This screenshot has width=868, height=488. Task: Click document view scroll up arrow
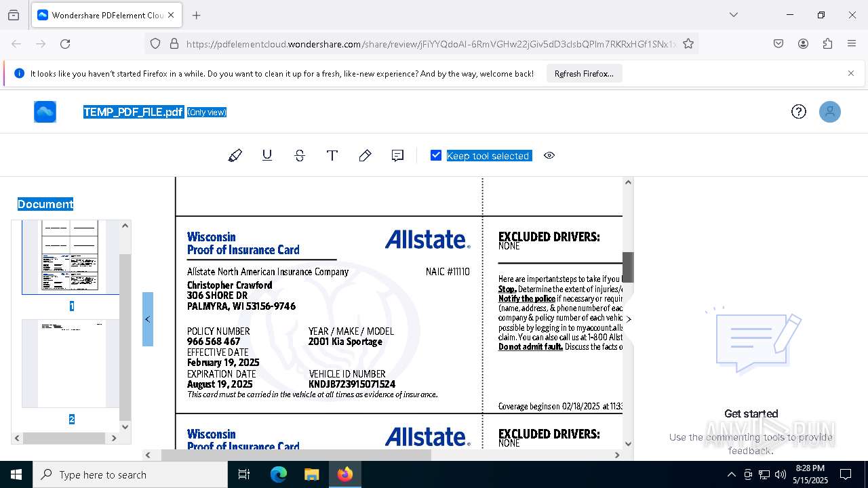[x=628, y=182]
